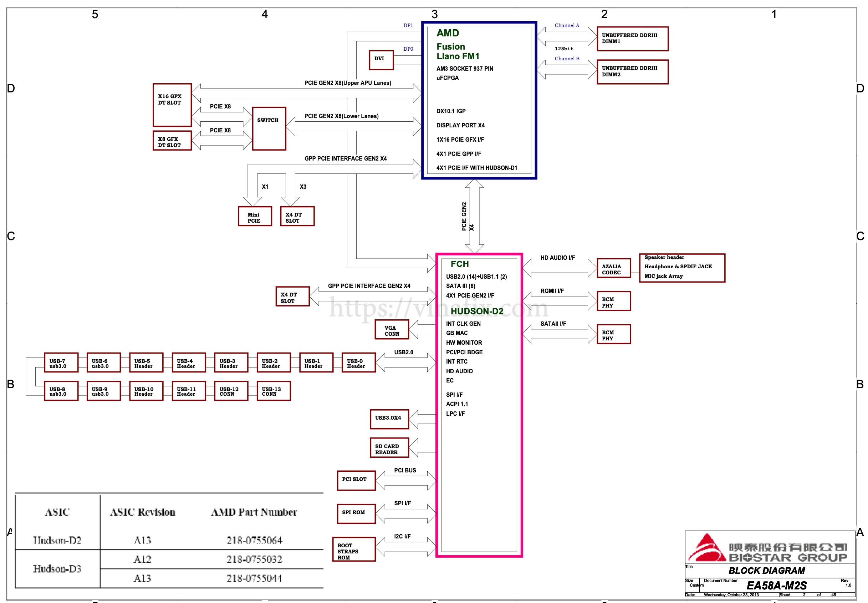This screenshot has width=868, height=603.
Task: Select the USB-9 usb3.0 block
Action: [x=103, y=391]
